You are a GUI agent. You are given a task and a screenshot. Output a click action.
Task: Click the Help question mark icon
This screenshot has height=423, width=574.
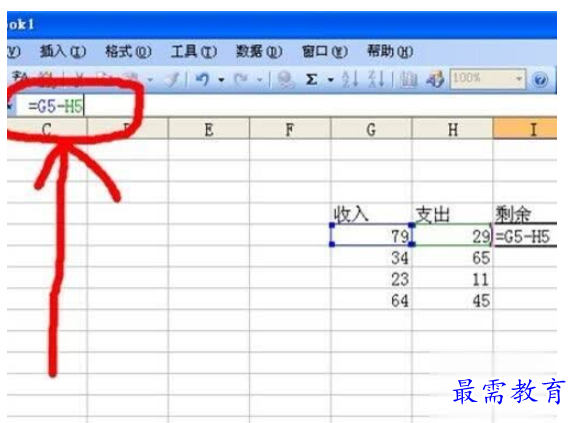[x=540, y=79]
